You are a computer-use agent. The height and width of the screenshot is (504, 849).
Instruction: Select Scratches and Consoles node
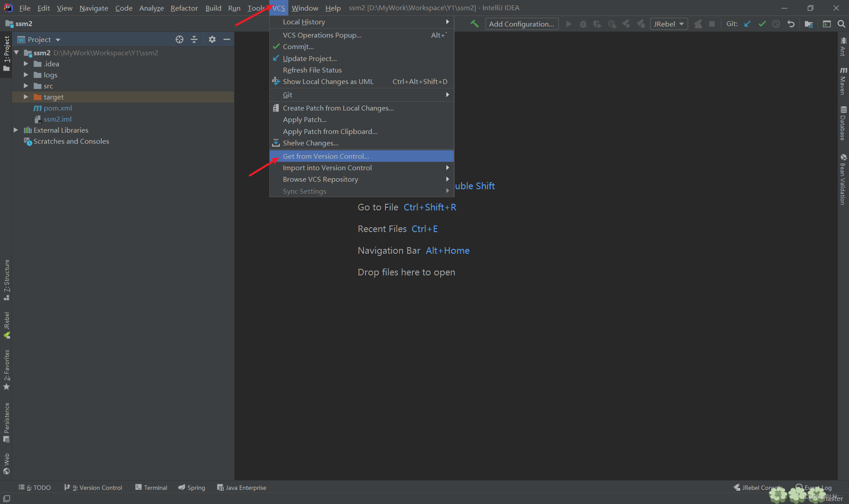pos(71,141)
